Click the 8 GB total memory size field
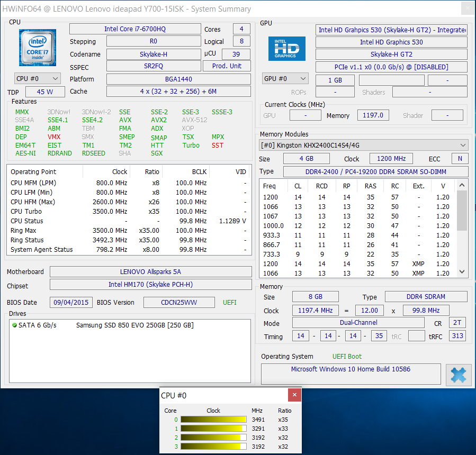Viewport: 476px width, 455px height. point(316,297)
